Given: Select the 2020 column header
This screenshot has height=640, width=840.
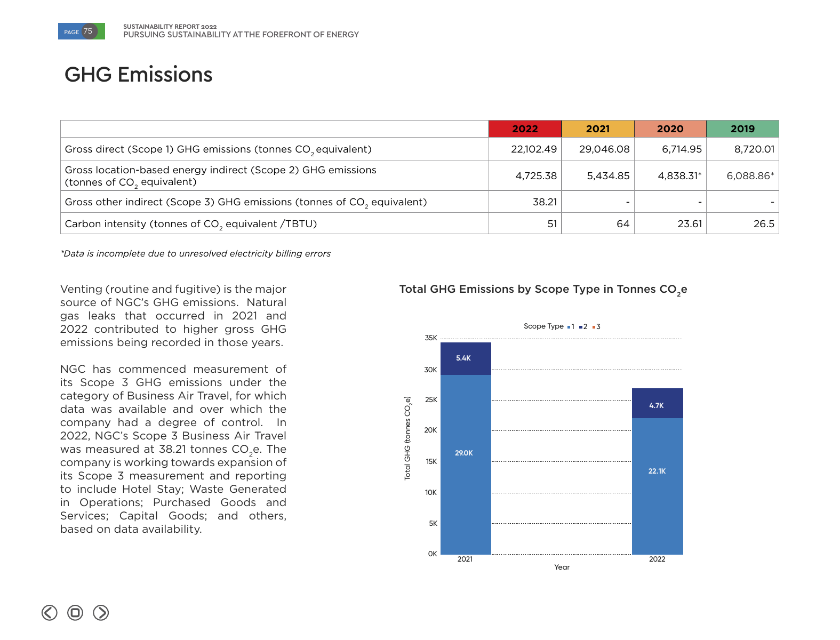Looking at the screenshot, I should (x=670, y=129).
